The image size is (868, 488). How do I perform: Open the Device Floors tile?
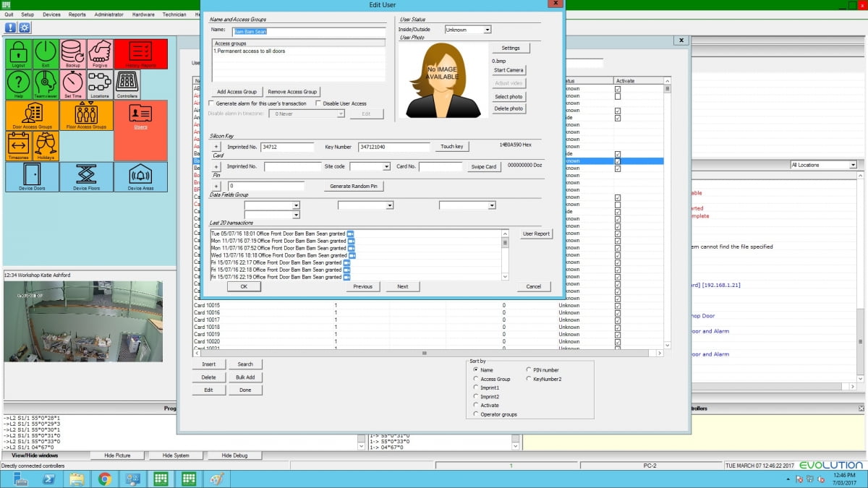[x=86, y=177]
